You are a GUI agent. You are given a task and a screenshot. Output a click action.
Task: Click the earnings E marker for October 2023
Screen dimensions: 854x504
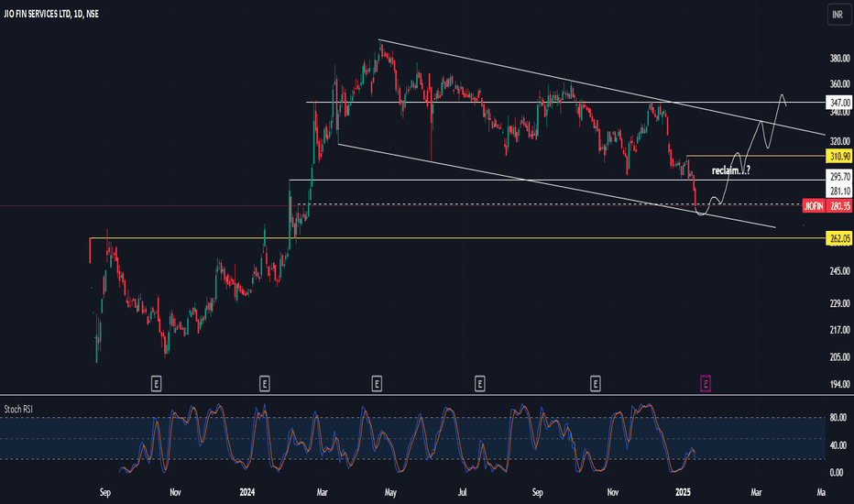[x=156, y=384]
